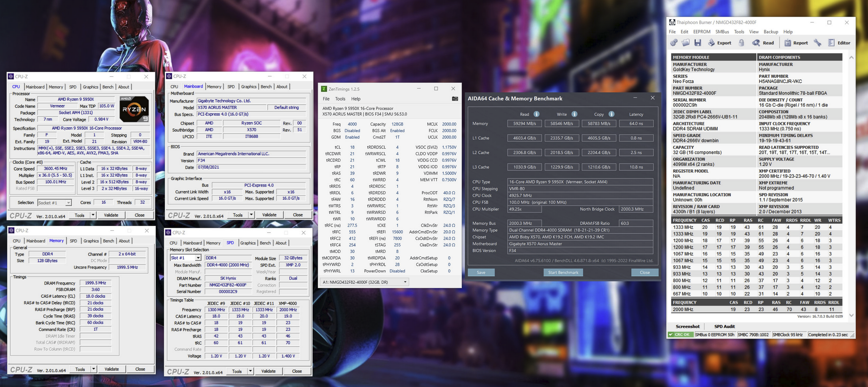Click Validate in CPU-Z Mainboard window

point(269,215)
